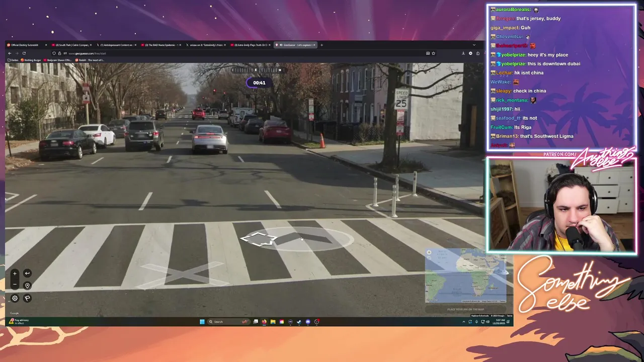
Task: Return to start with the flag button
Action: point(27,298)
